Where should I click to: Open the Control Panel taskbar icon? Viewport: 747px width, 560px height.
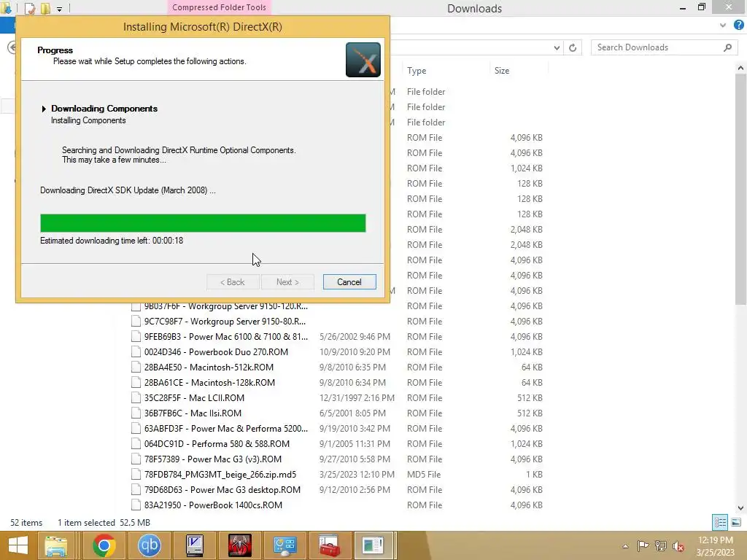[285, 545]
